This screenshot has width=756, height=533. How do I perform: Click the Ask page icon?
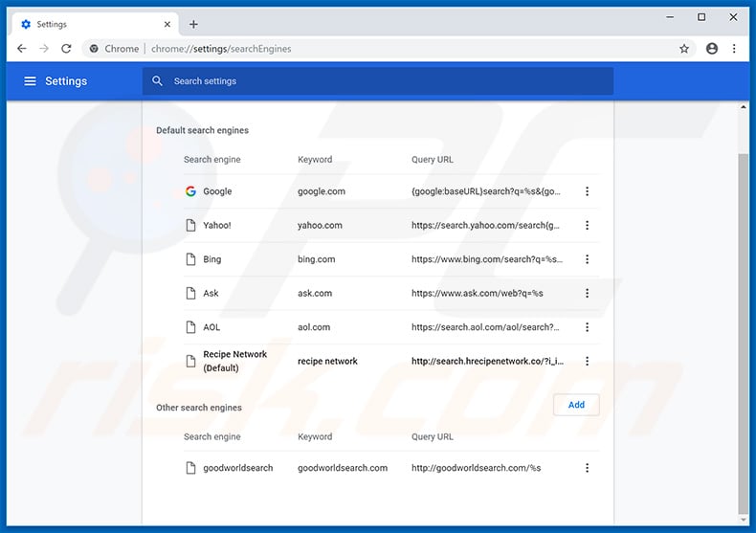(191, 293)
